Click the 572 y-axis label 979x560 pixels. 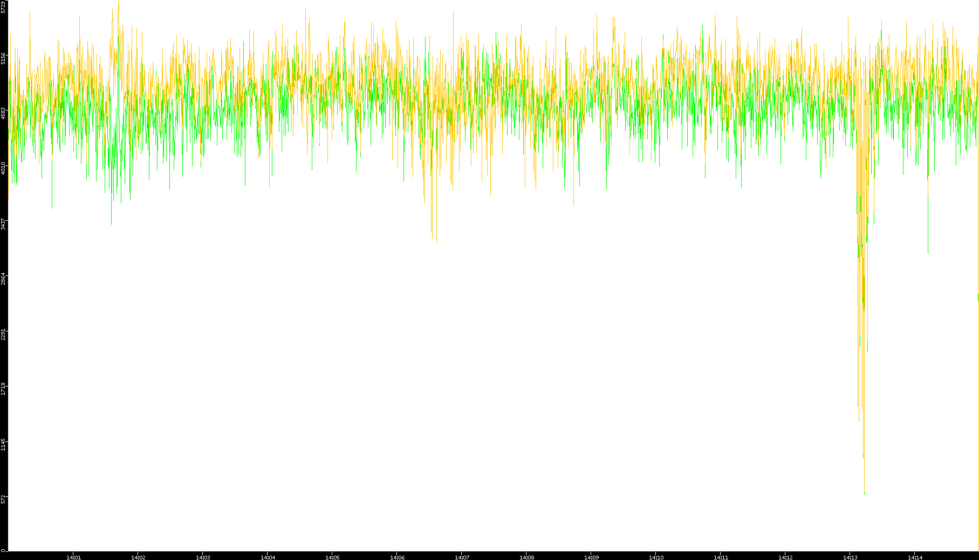tap(4, 499)
